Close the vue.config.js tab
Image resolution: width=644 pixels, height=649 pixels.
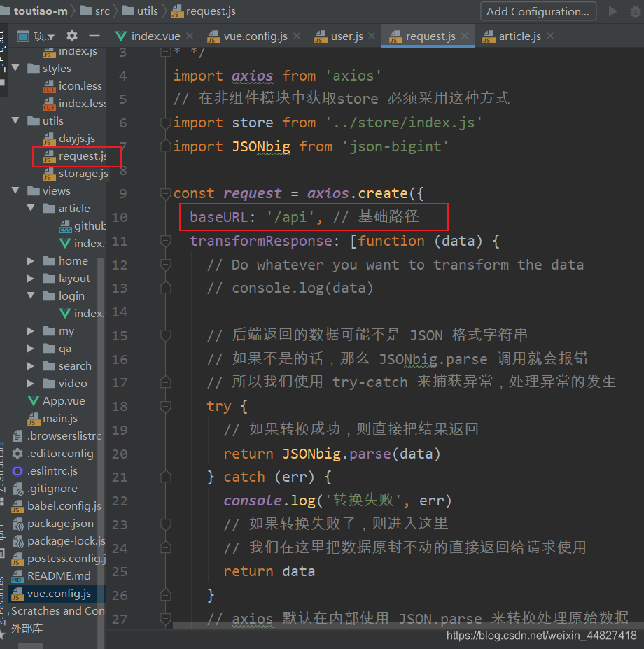pos(297,36)
